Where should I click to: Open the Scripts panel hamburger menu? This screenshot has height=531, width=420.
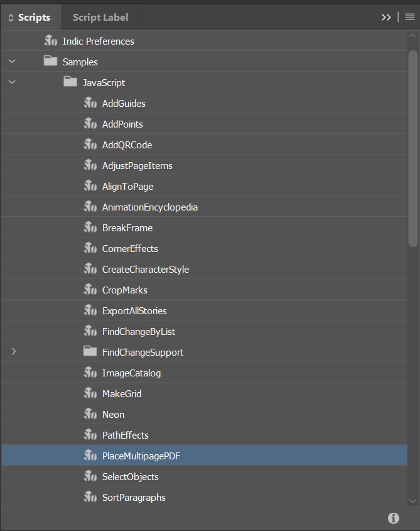pos(409,18)
